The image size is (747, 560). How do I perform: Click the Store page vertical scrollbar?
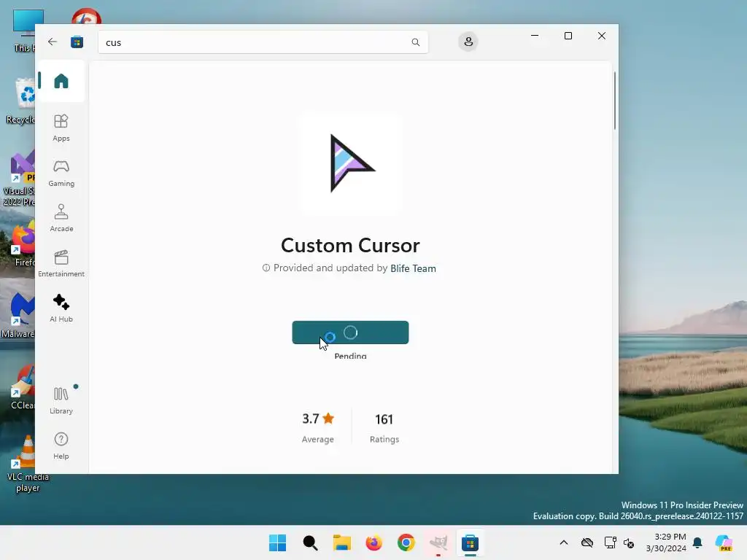(x=614, y=100)
